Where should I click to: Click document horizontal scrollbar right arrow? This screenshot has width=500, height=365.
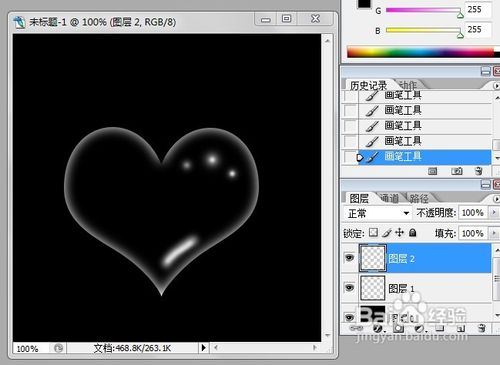(314, 348)
